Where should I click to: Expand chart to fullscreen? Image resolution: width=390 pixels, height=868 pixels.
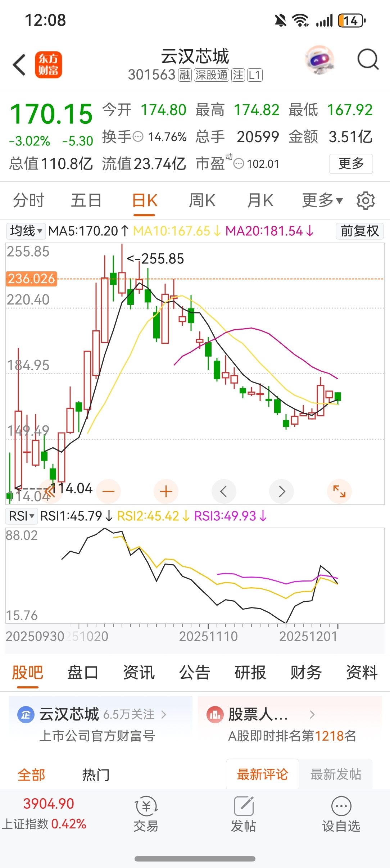click(339, 491)
